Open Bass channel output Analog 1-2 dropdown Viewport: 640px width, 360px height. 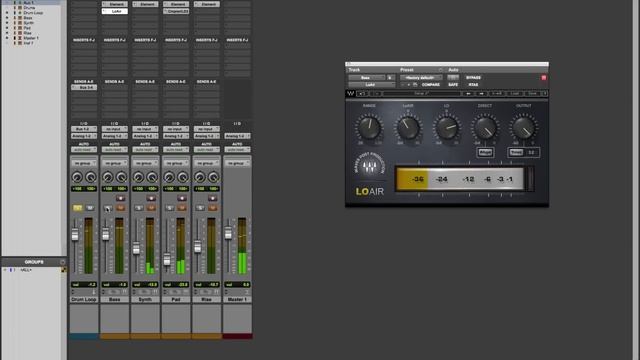click(115, 136)
